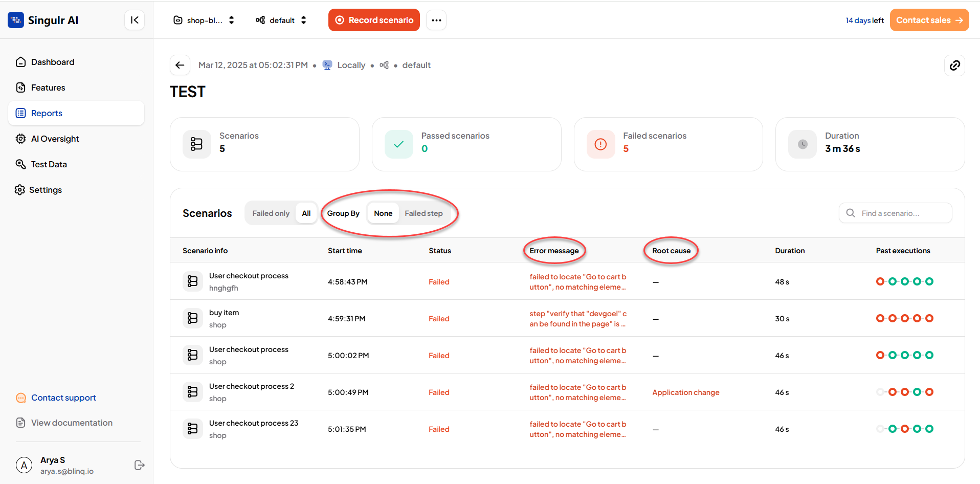Collapse the sidebar with the arrow icon
Viewport: 980px width, 484px height.
[x=135, y=20]
